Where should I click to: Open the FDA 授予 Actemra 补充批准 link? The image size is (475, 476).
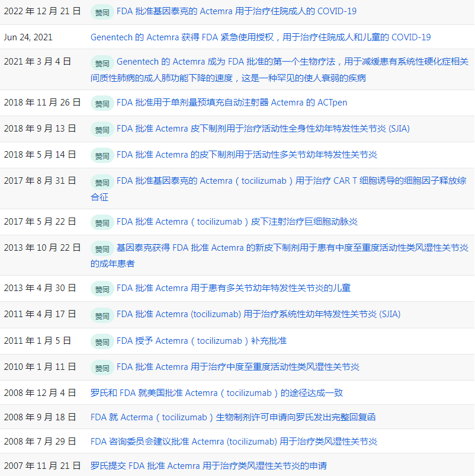coord(202,341)
